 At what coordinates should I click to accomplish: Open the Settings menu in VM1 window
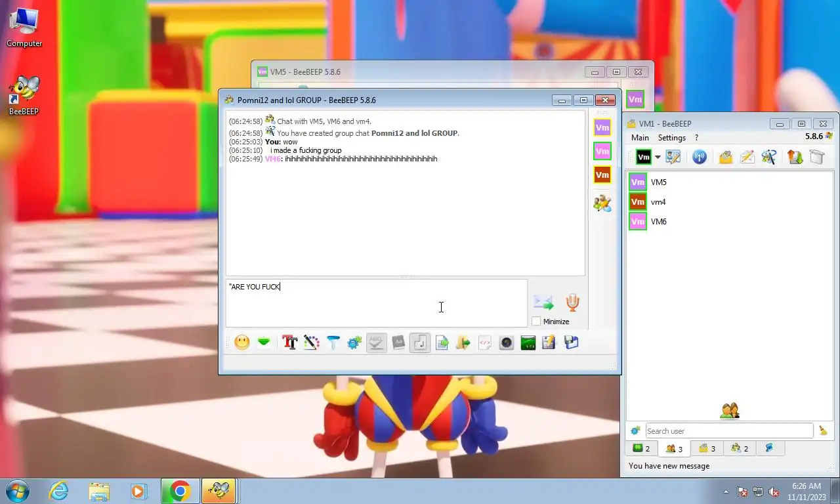[x=672, y=138]
